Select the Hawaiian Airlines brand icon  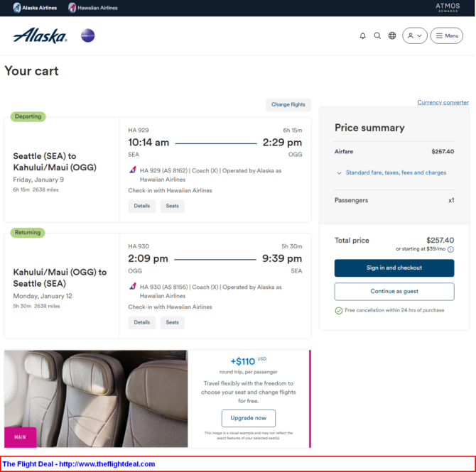tap(72, 8)
